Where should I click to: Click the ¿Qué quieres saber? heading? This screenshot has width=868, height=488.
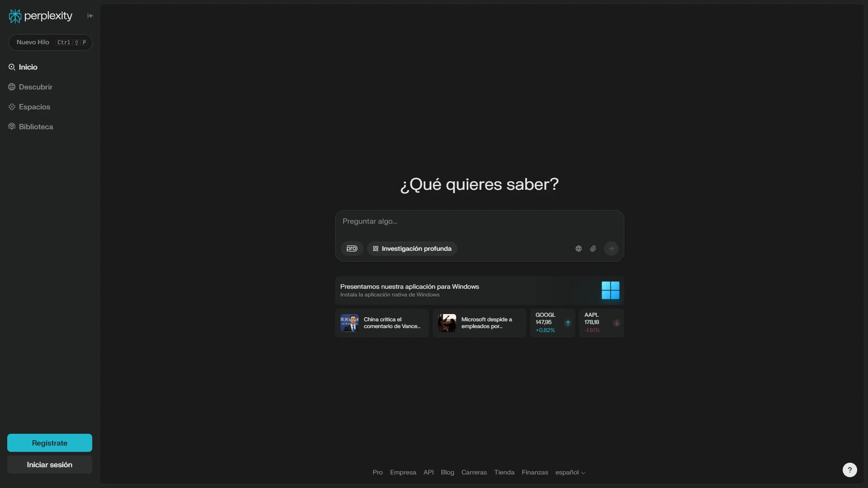point(479,184)
